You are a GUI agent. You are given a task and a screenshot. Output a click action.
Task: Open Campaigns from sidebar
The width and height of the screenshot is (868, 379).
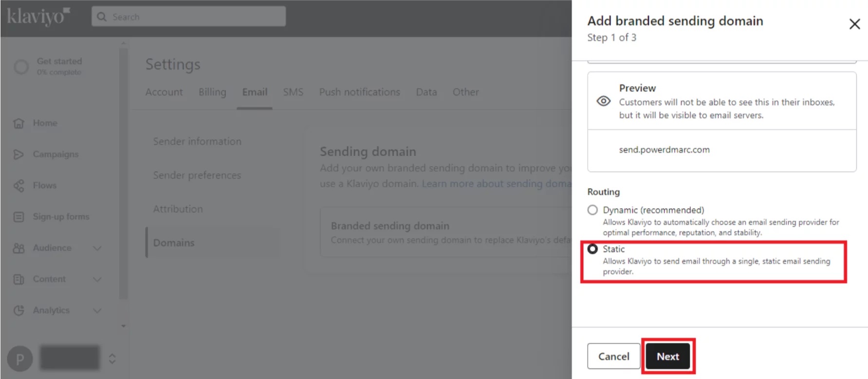(55, 154)
